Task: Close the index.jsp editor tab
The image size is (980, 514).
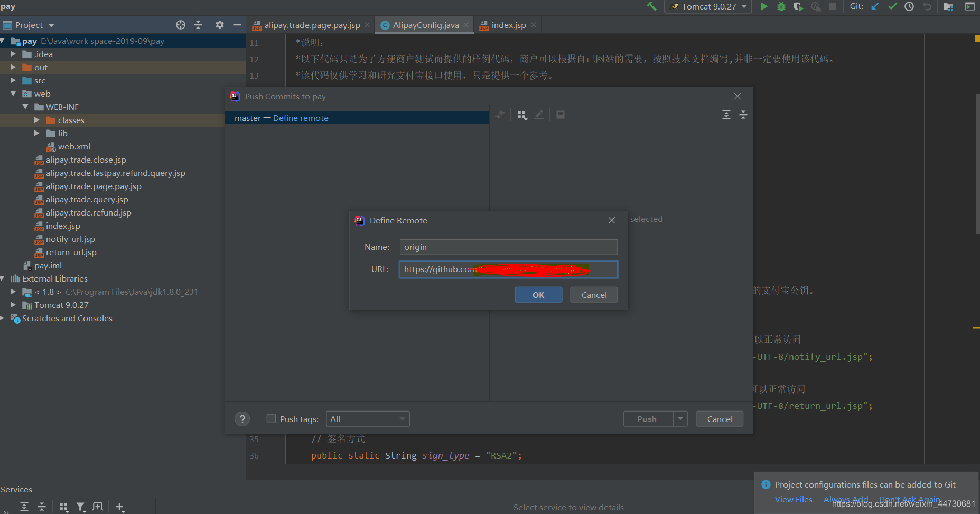Action: [x=534, y=25]
